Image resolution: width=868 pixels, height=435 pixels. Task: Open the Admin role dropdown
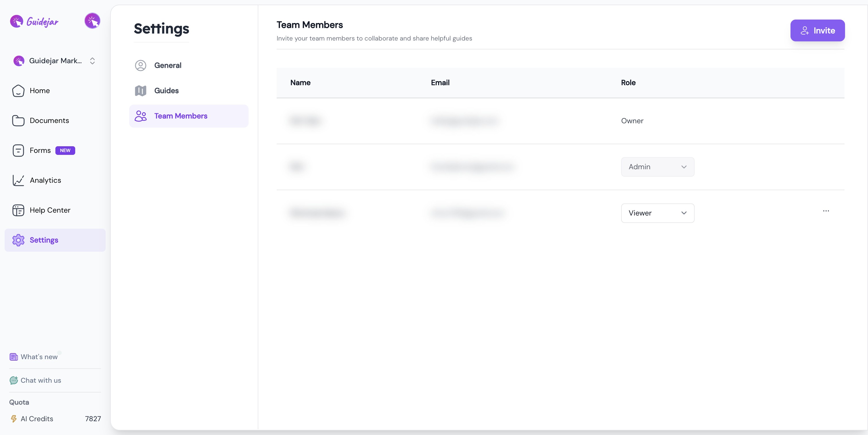click(657, 167)
